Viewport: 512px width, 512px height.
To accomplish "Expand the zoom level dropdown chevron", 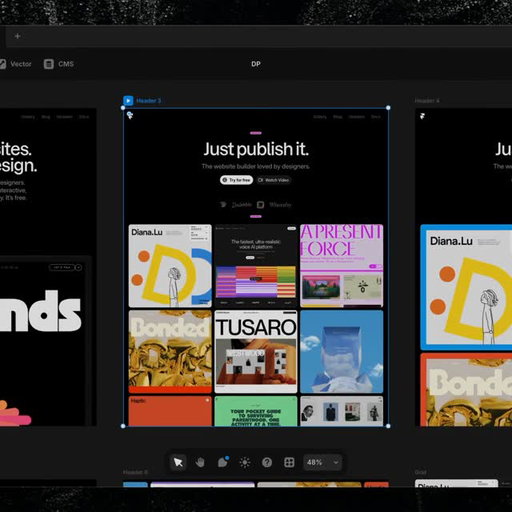I will [x=336, y=462].
